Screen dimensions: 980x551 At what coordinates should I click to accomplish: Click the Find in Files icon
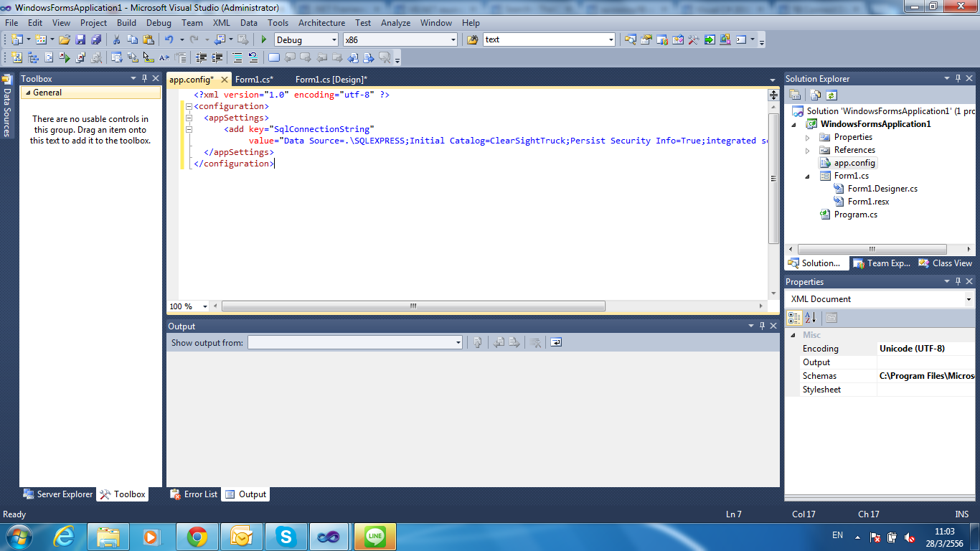pos(472,39)
